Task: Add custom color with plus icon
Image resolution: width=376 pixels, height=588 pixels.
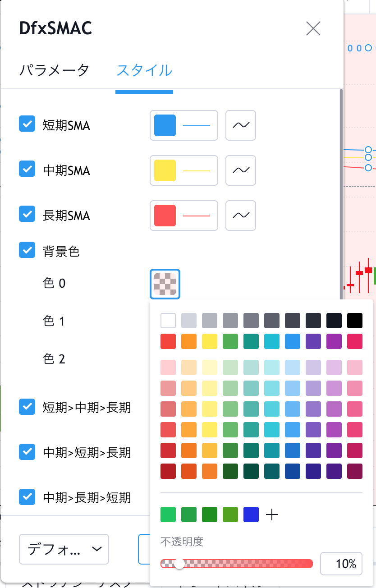Action: (x=272, y=514)
